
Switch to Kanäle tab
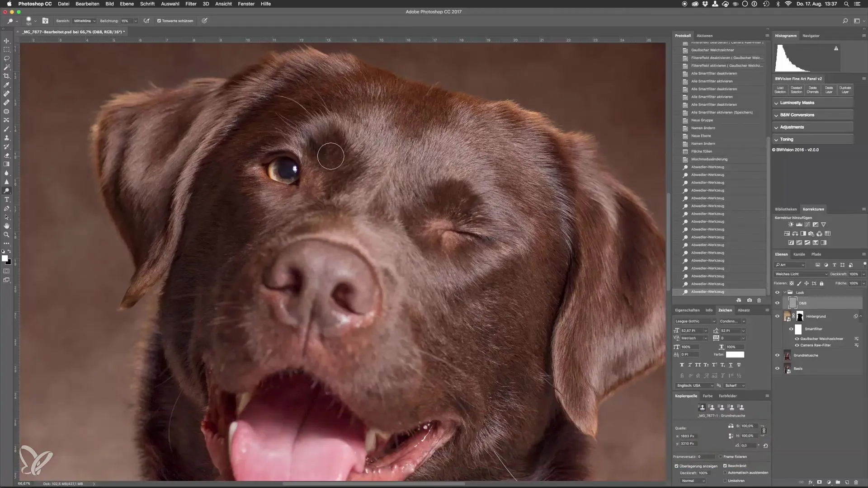tap(799, 254)
